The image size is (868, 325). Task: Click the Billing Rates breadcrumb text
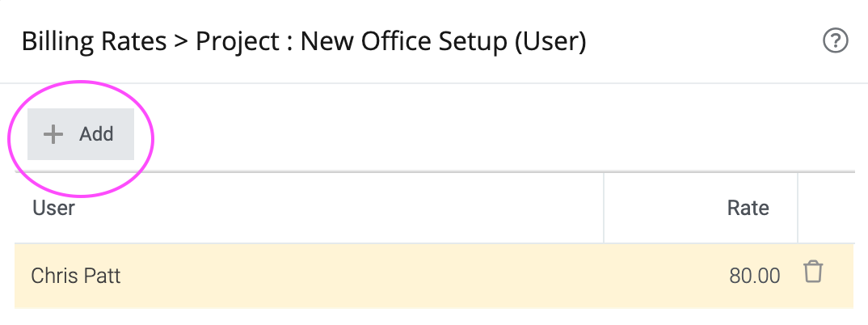pyautogui.click(x=94, y=42)
